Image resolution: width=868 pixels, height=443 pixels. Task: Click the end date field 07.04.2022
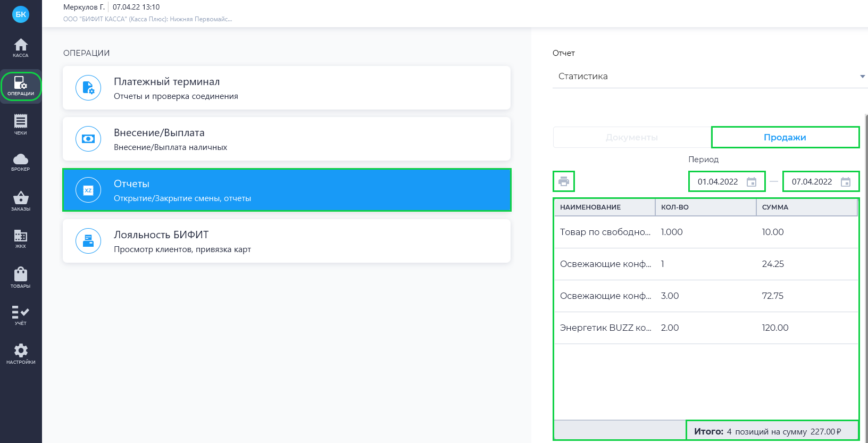click(x=821, y=181)
